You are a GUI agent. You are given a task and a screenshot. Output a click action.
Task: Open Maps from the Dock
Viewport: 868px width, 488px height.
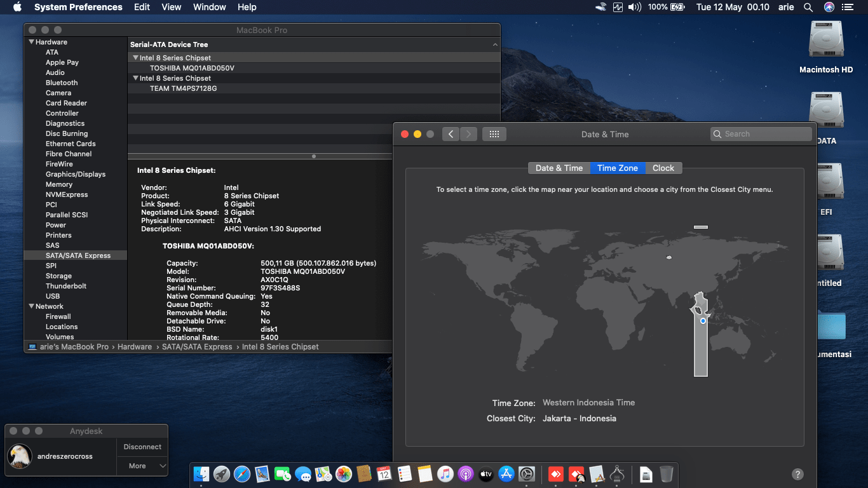click(323, 473)
